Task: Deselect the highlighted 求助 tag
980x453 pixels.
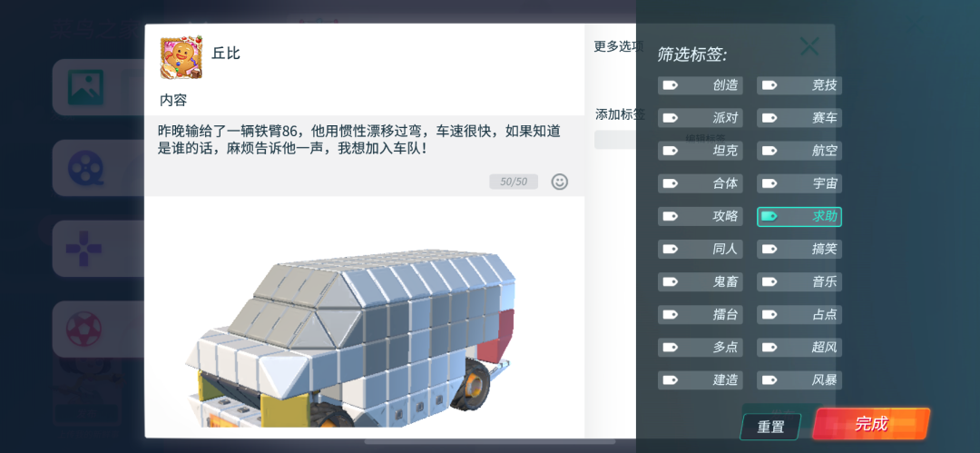Action: pos(799,216)
